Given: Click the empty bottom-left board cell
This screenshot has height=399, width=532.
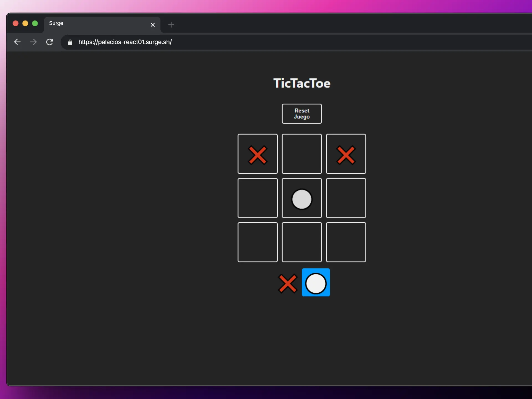Looking at the screenshot, I should click(257, 242).
